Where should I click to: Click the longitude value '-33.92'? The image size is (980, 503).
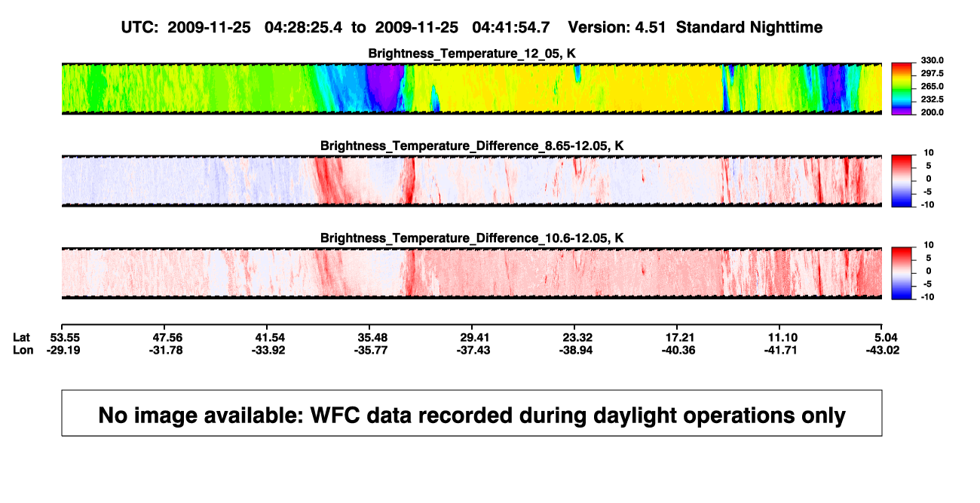pyautogui.click(x=270, y=350)
